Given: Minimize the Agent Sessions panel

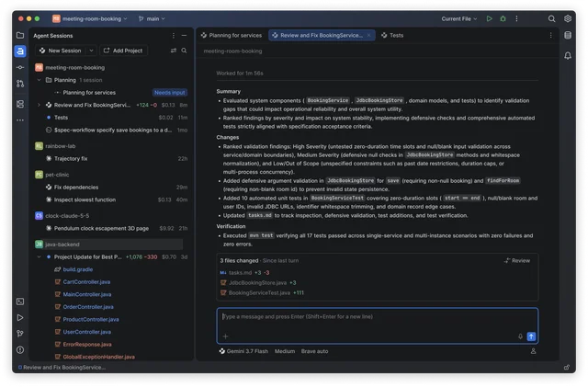Looking at the screenshot, I should pyautogui.click(x=184, y=35).
